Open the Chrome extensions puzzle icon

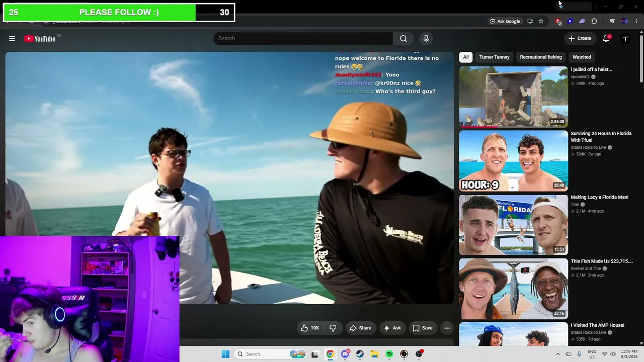point(594,21)
